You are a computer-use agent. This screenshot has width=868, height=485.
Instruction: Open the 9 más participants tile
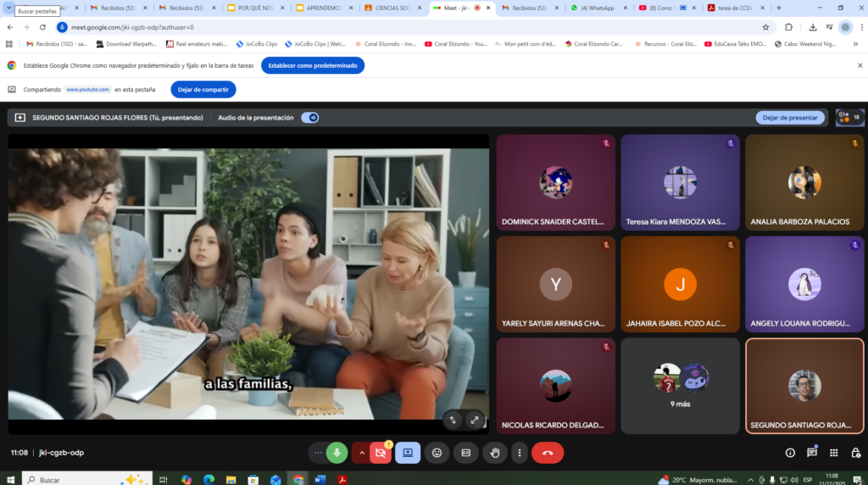(680, 386)
